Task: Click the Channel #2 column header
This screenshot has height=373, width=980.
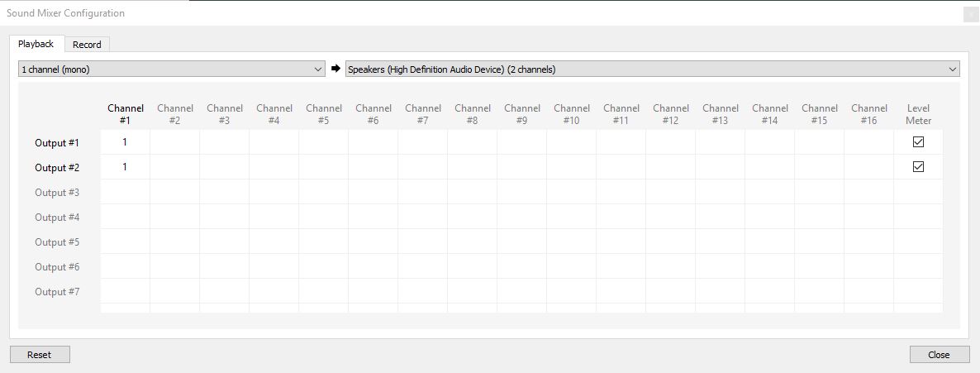Action: (x=175, y=114)
